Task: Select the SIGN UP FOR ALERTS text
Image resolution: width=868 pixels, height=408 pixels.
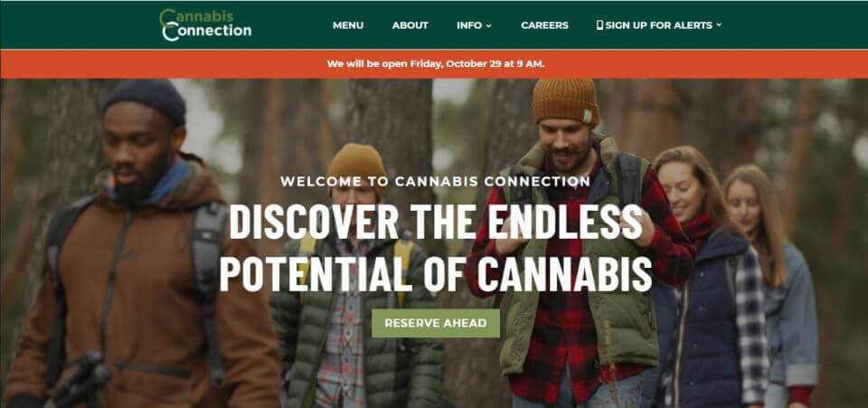Action: pos(659,25)
